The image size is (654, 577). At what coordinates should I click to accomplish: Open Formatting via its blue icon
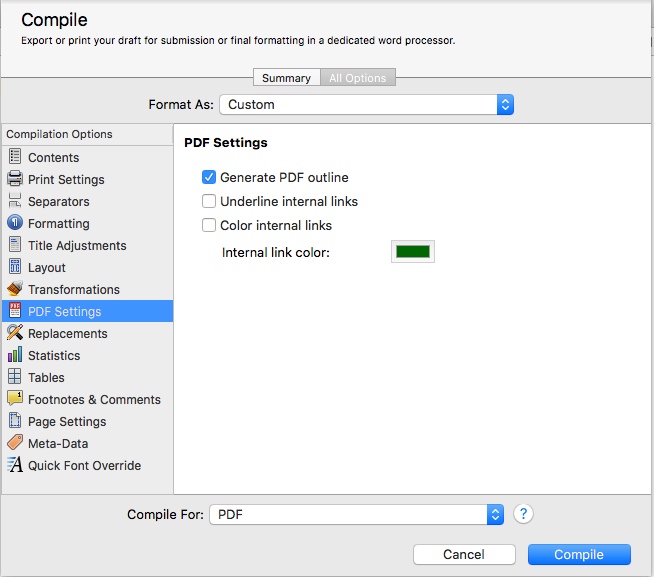click(x=15, y=223)
